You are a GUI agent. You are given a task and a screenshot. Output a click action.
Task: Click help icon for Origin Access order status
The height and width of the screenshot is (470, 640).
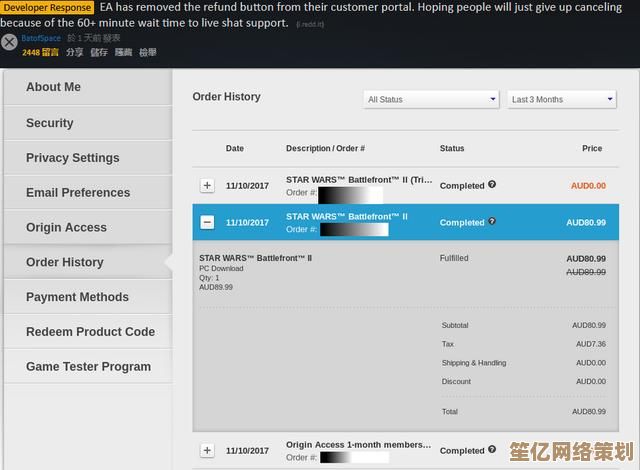tap(492, 450)
